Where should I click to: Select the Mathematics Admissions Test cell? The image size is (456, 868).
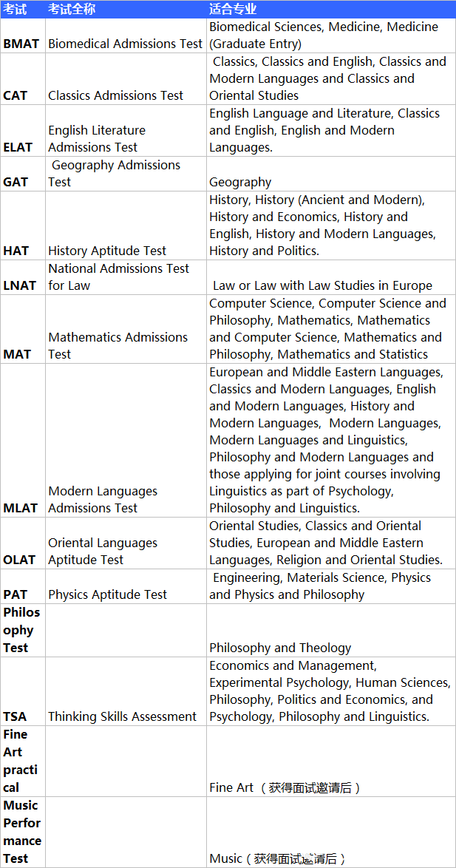(126, 329)
